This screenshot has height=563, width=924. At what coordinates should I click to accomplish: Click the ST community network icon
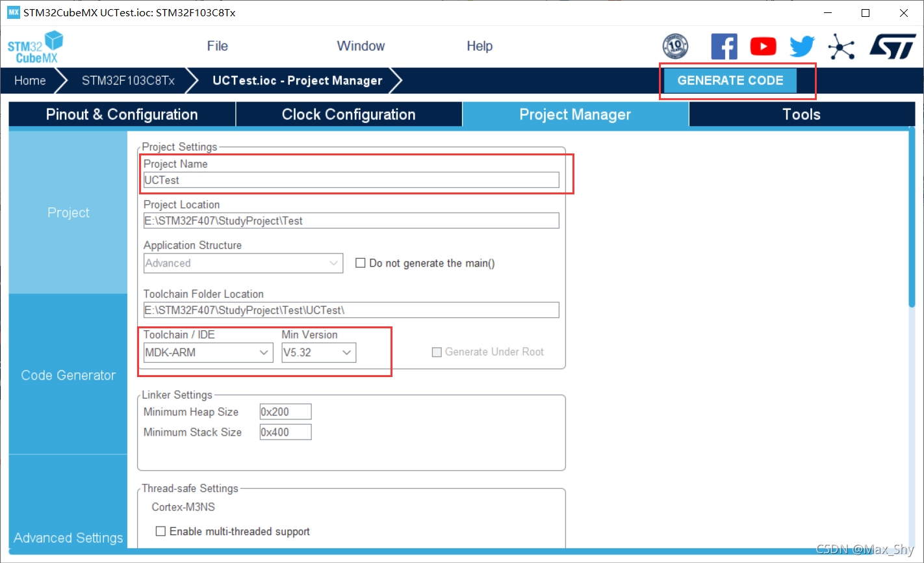click(x=841, y=47)
